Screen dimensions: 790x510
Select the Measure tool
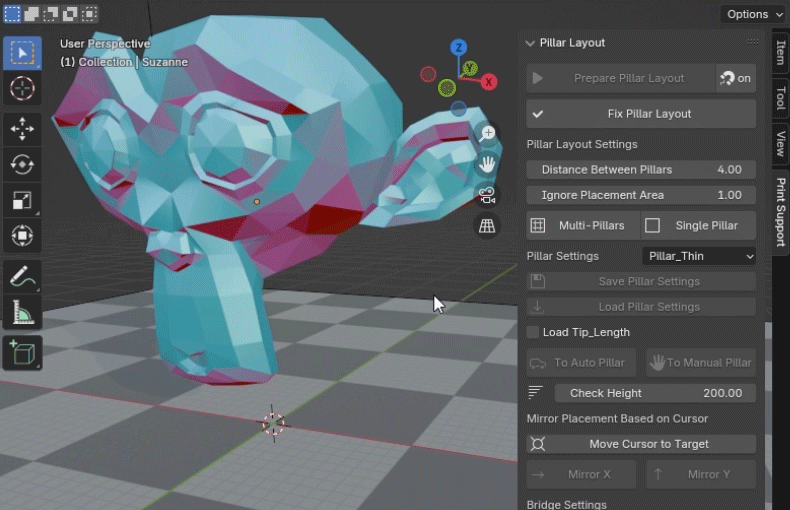click(x=22, y=312)
